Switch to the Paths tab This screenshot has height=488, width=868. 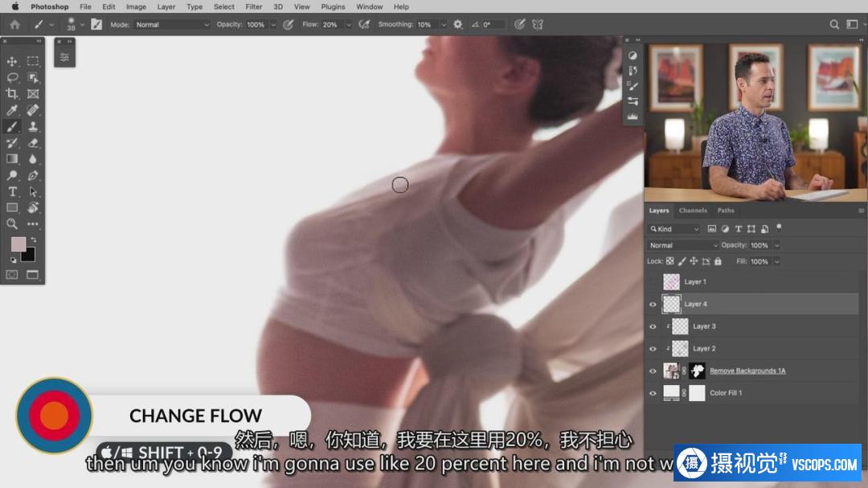point(726,211)
